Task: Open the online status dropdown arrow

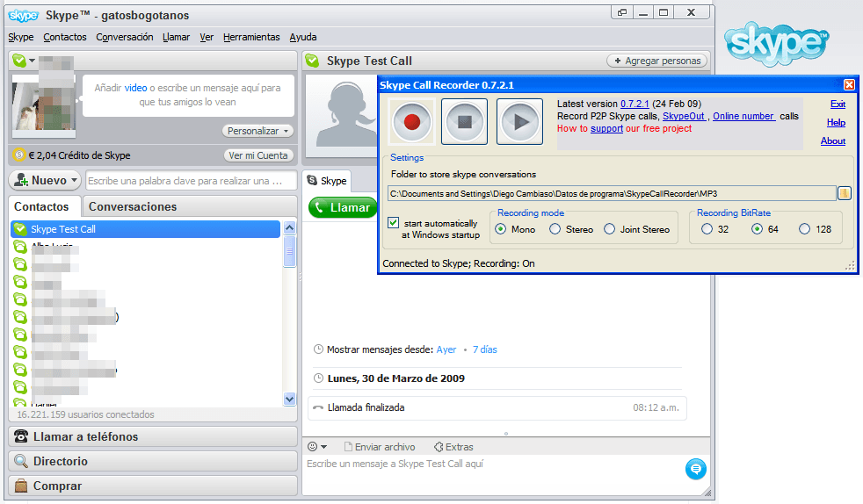Action: pyautogui.click(x=32, y=61)
